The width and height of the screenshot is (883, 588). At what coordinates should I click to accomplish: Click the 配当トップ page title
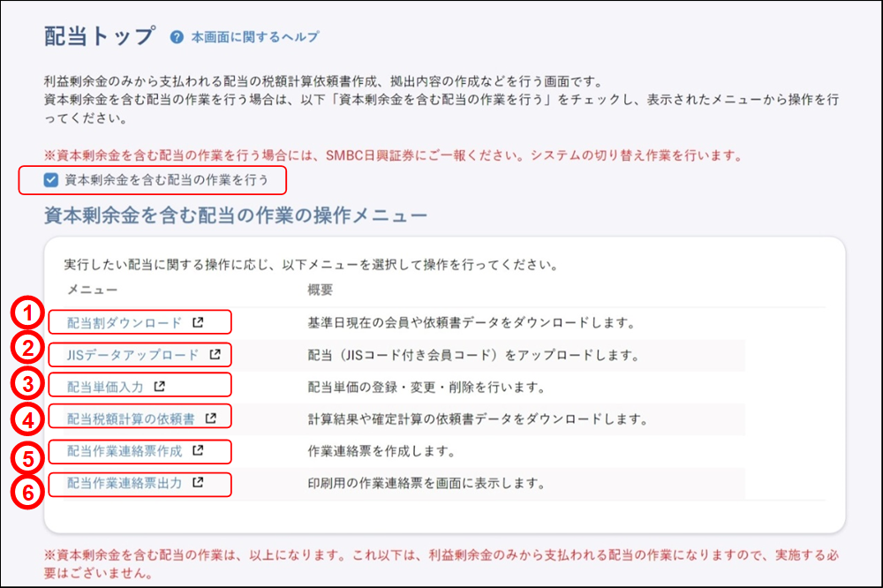99,36
